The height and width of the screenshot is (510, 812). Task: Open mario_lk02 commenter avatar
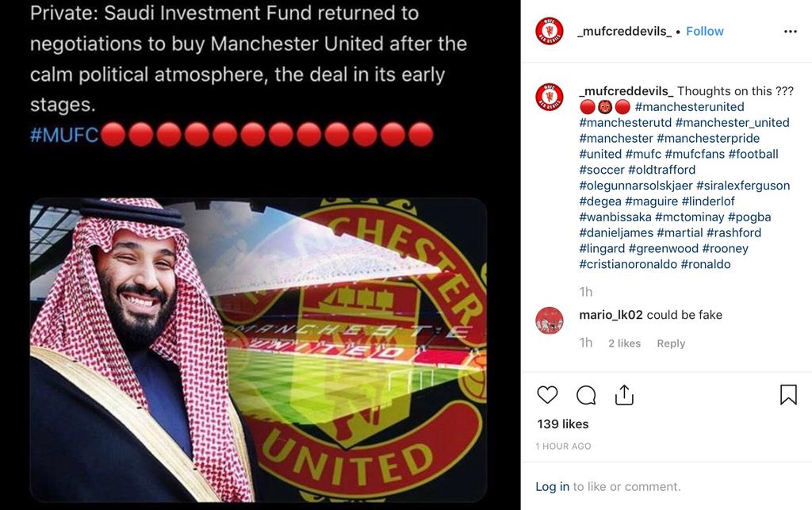coord(550,320)
